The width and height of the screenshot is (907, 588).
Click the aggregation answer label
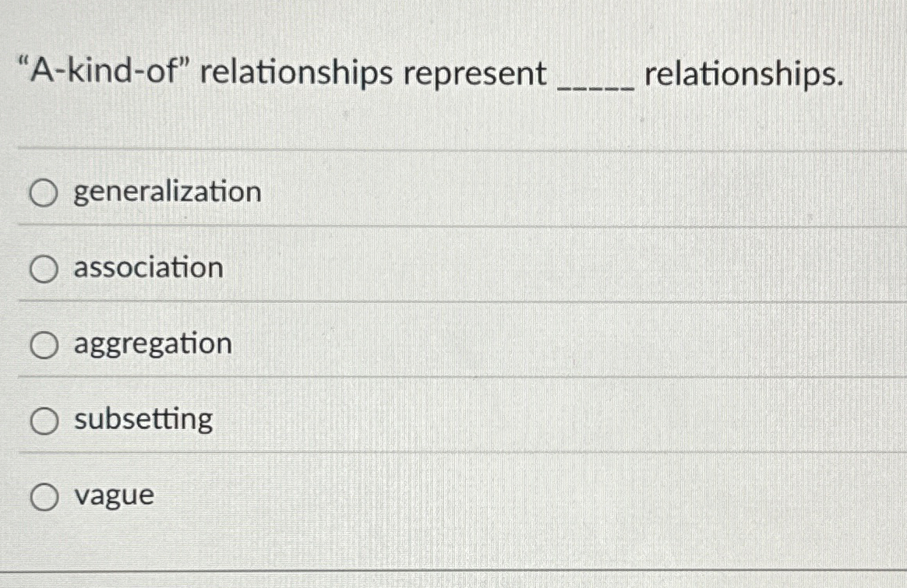point(154,343)
